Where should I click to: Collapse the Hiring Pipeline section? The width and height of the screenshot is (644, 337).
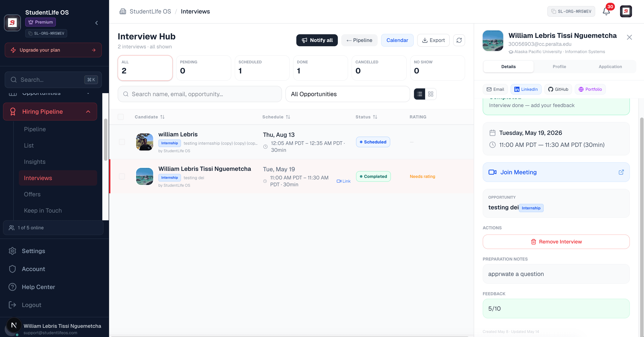click(50, 112)
